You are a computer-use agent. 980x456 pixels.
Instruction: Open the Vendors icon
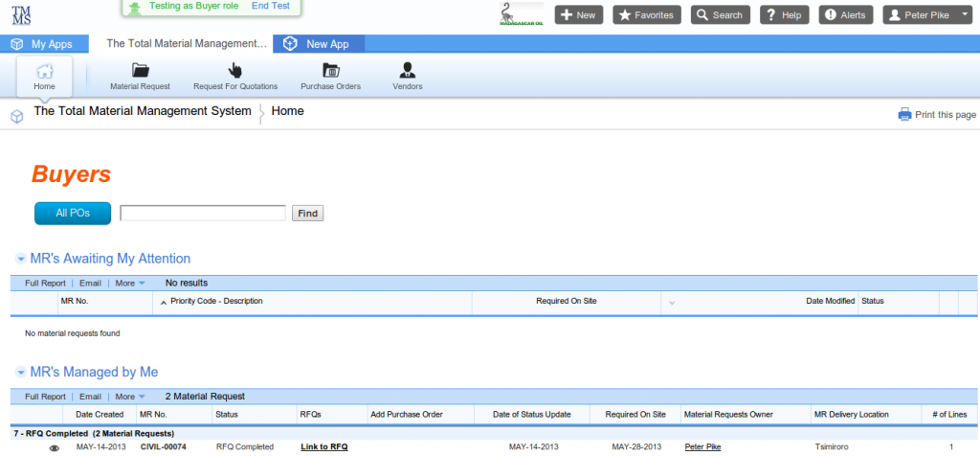pyautogui.click(x=407, y=71)
